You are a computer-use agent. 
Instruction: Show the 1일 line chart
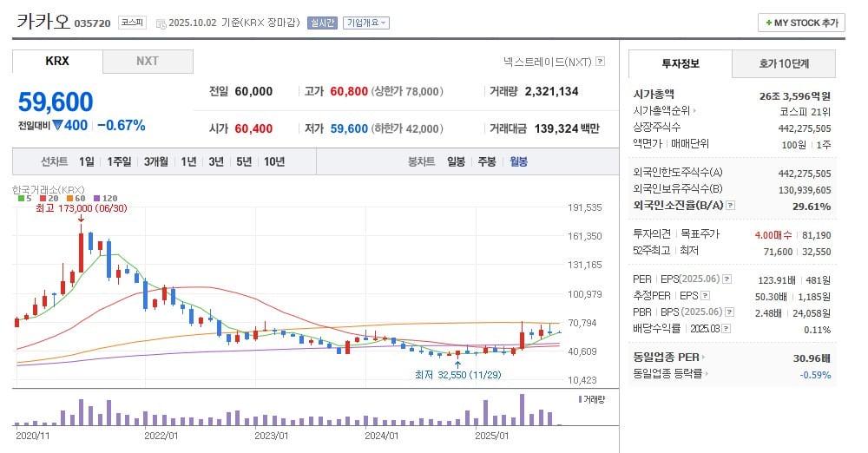86,161
